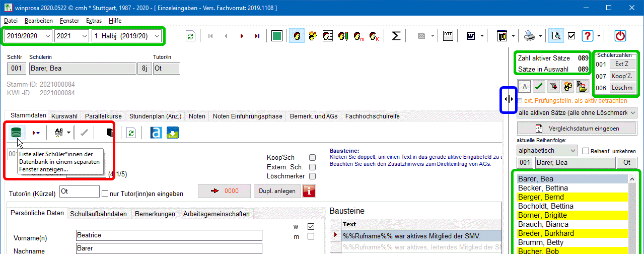
Task: Click the red info icon
Action: pyautogui.click(x=309, y=192)
